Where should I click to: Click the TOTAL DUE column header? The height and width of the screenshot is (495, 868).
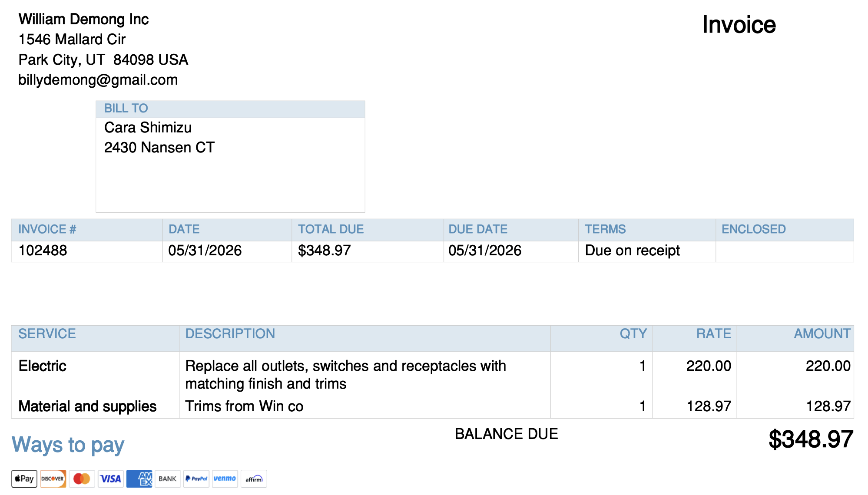point(331,229)
